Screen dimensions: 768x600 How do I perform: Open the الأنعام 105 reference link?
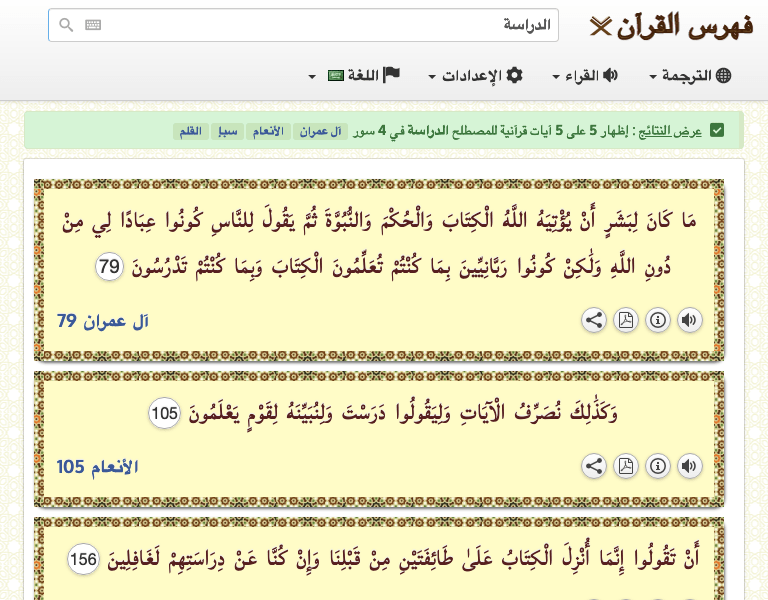(97, 467)
